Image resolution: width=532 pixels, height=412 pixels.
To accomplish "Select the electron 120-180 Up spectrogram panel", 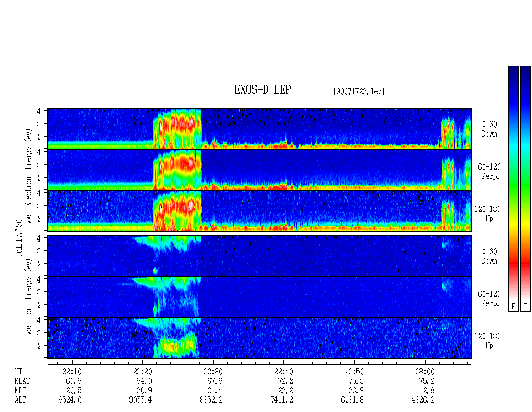I will [259, 211].
